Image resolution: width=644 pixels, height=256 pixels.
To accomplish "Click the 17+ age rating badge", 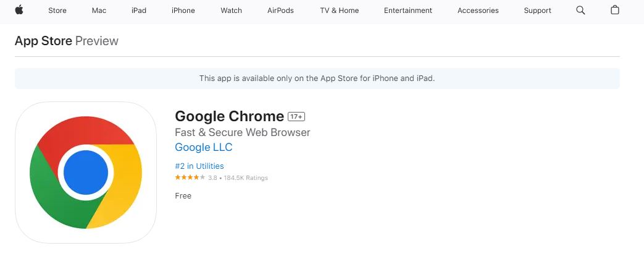I will coord(296,117).
